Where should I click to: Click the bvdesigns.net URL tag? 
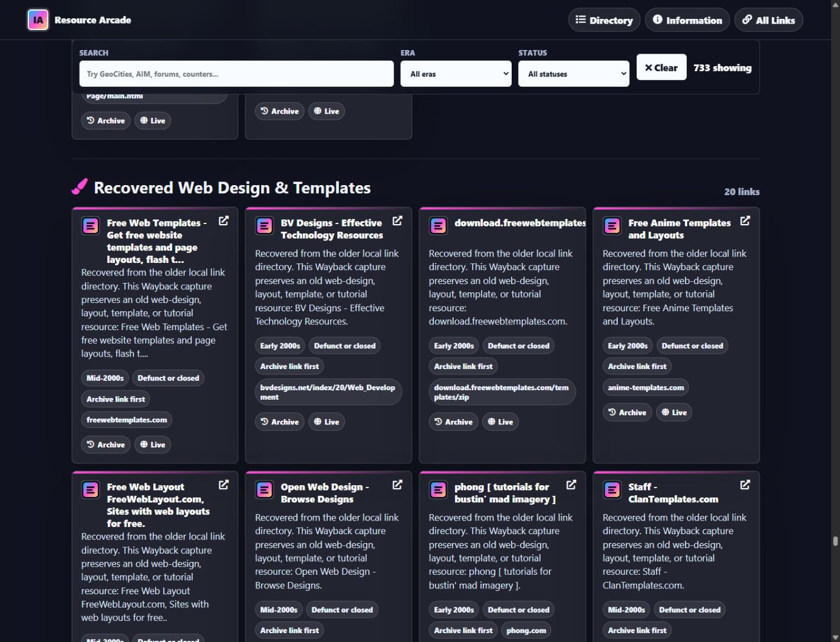(328, 392)
